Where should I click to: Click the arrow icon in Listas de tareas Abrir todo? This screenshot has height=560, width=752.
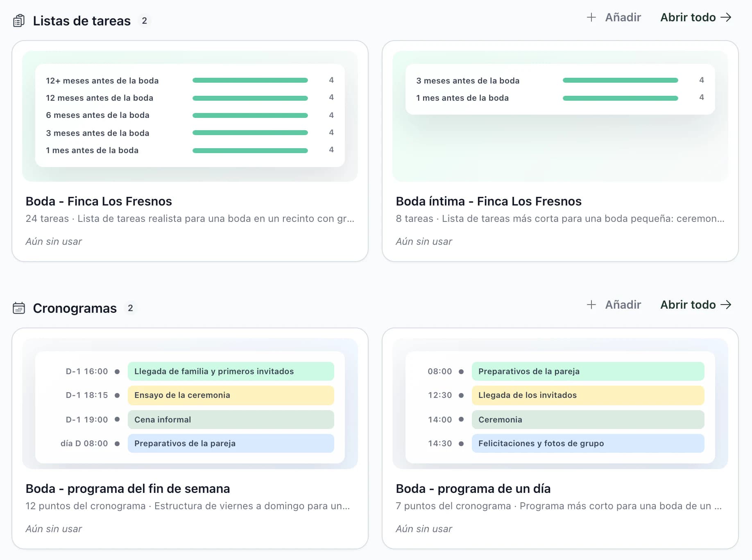pos(726,17)
